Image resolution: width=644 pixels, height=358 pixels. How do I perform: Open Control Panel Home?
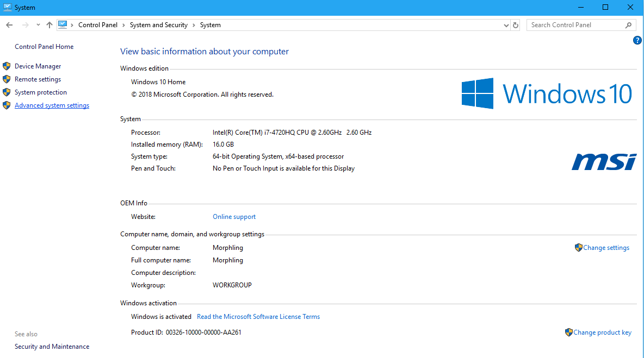click(44, 47)
